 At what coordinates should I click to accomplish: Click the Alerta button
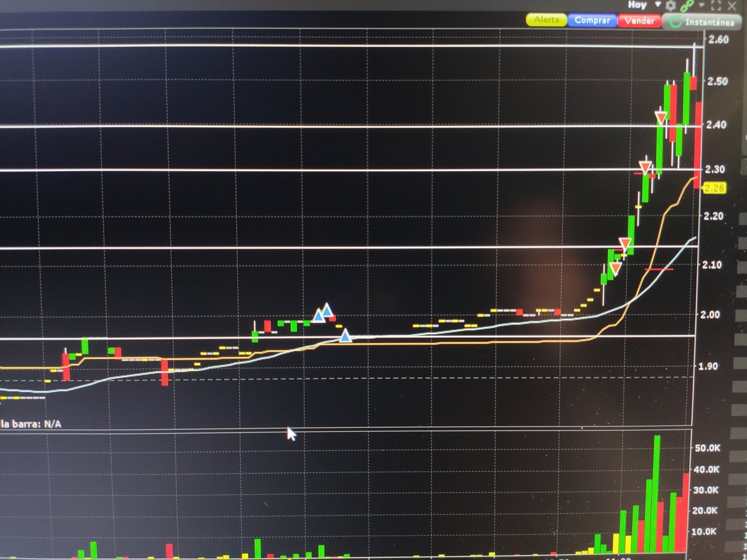point(547,21)
